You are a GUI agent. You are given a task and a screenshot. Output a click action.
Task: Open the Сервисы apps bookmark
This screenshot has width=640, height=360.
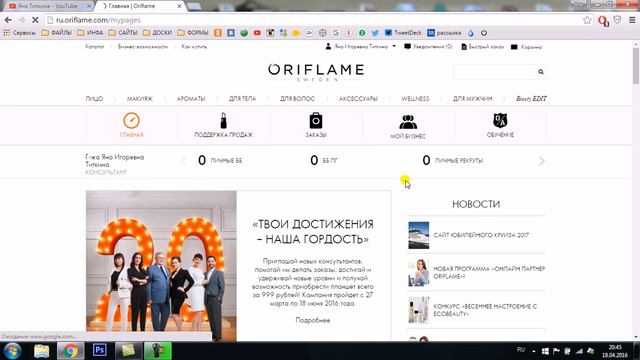tap(19, 33)
